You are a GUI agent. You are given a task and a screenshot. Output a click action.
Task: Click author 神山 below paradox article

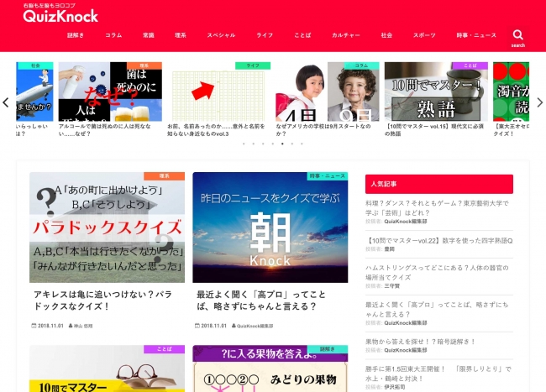pos(83,326)
